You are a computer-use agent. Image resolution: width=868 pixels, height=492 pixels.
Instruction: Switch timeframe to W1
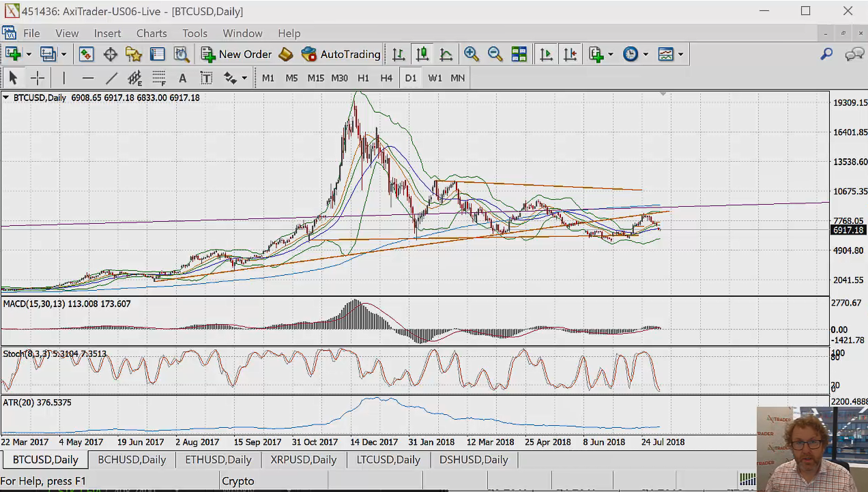(435, 78)
